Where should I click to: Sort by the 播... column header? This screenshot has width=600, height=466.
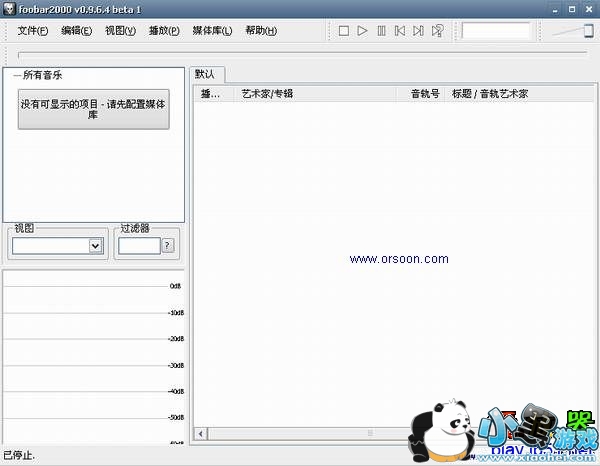click(214, 94)
